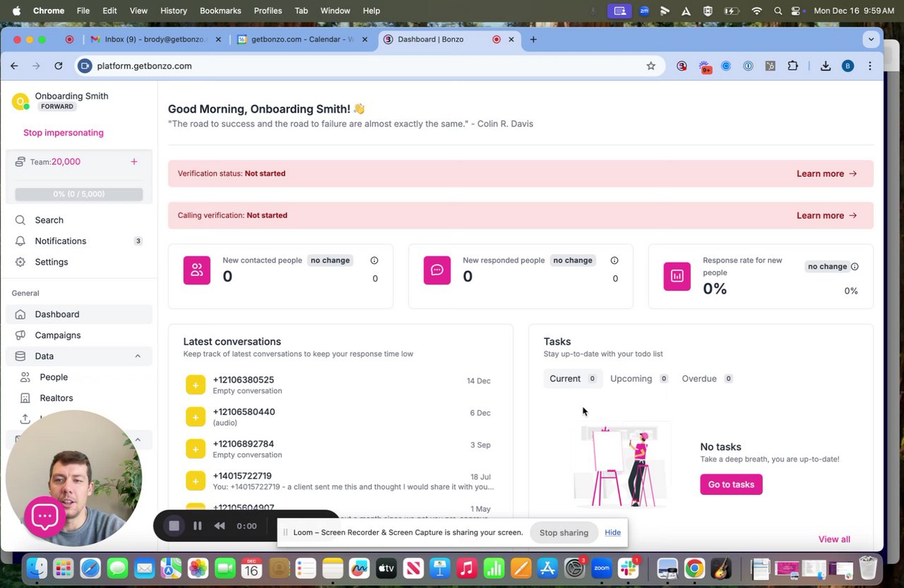Select the Overdue tasks tab
This screenshot has width=904, height=588.
click(707, 379)
